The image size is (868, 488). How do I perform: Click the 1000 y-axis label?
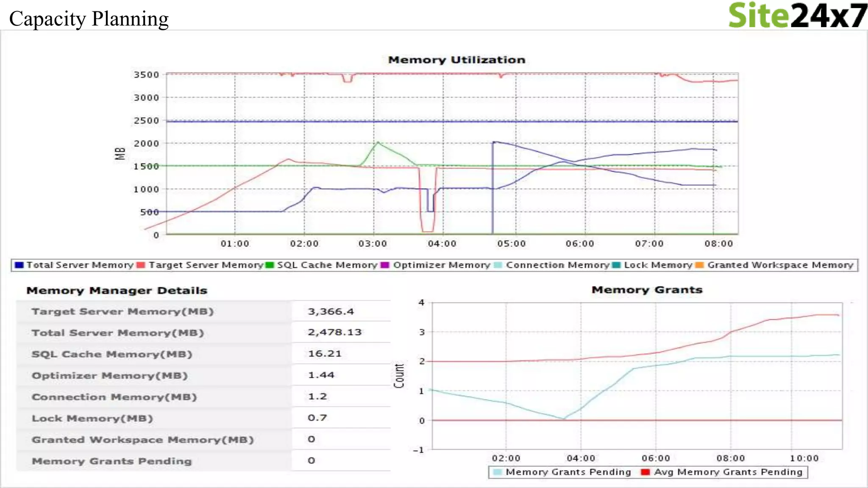pyautogui.click(x=147, y=190)
